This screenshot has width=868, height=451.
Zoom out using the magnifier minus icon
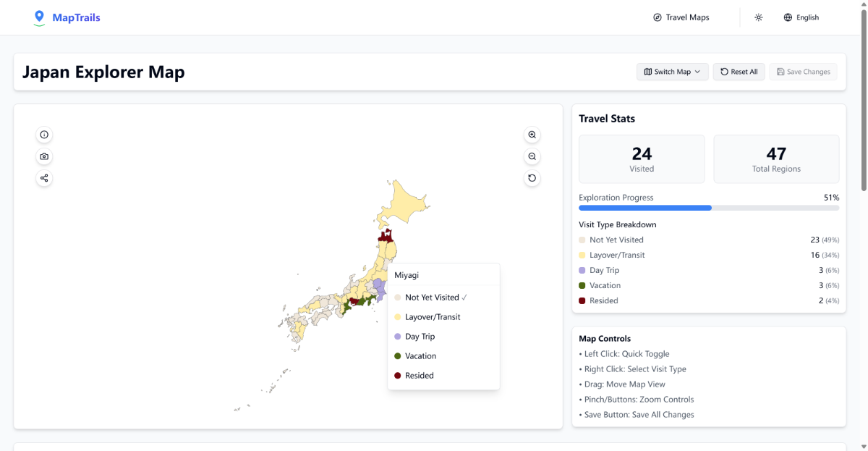(x=532, y=156)
